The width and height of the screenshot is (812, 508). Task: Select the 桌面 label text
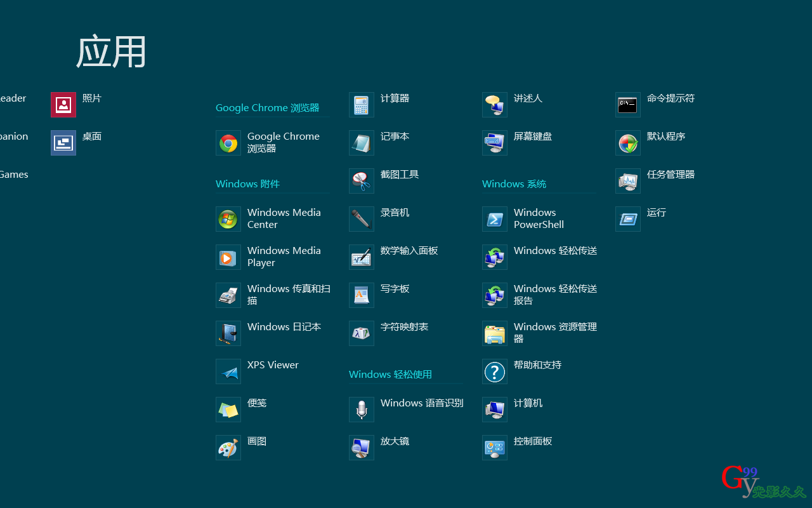92,137
